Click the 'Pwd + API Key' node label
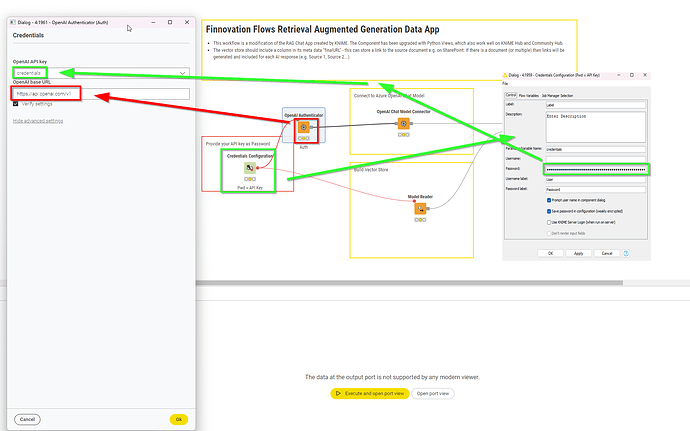Screen dimensions: 690x431 pyautogui.click(x=250, y=188)
